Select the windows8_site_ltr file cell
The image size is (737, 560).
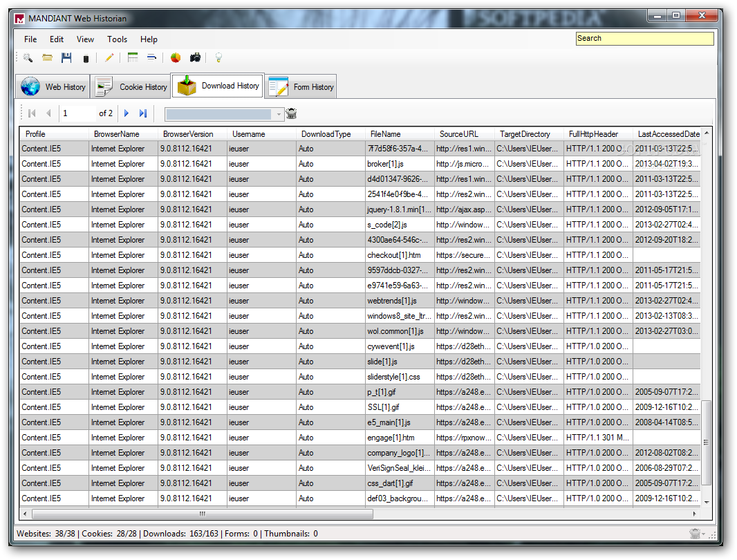click(400, 316)
